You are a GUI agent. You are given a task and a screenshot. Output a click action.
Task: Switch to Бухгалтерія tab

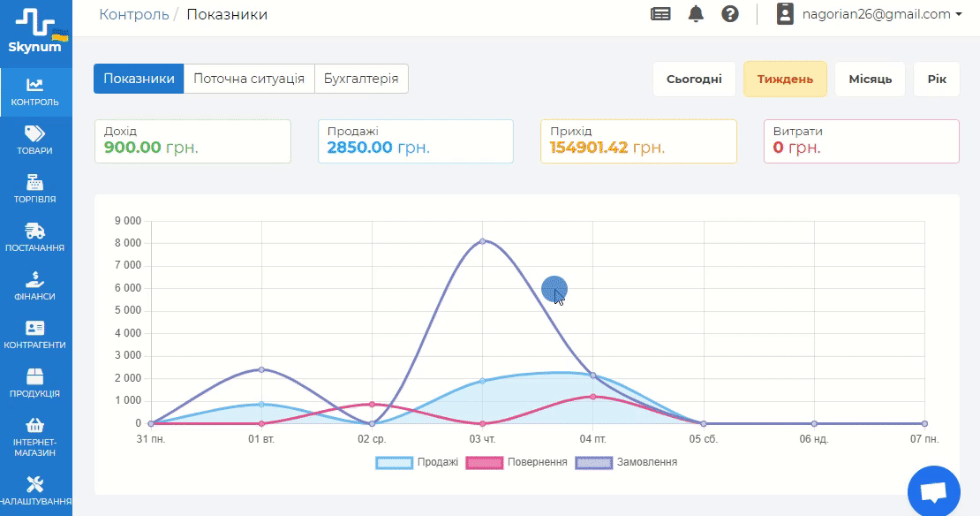point(361,79)
